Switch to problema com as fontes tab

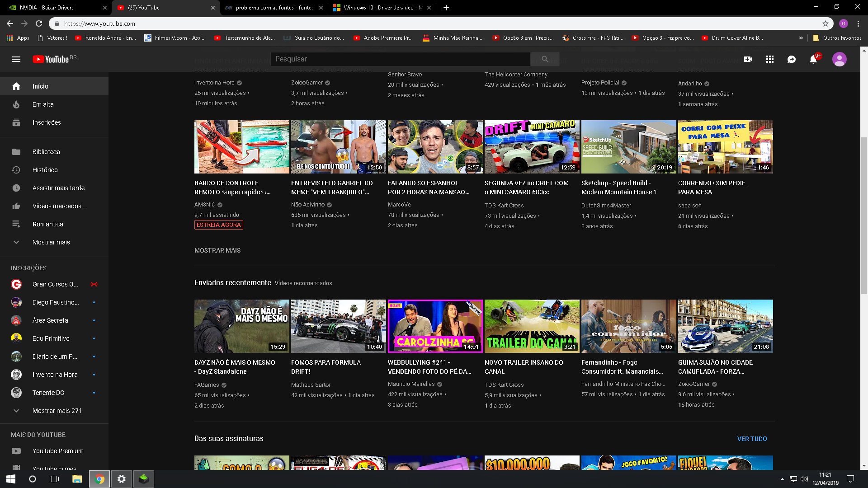coord(274,8)
